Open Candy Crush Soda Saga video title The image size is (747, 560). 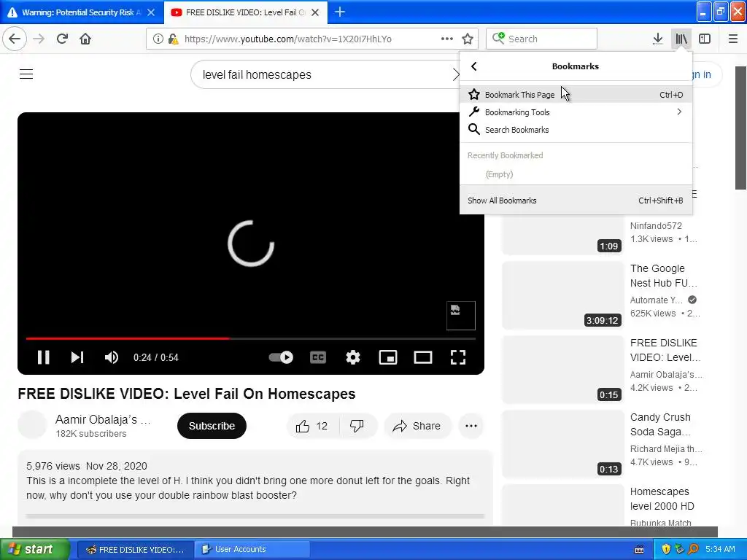point(660,424)
